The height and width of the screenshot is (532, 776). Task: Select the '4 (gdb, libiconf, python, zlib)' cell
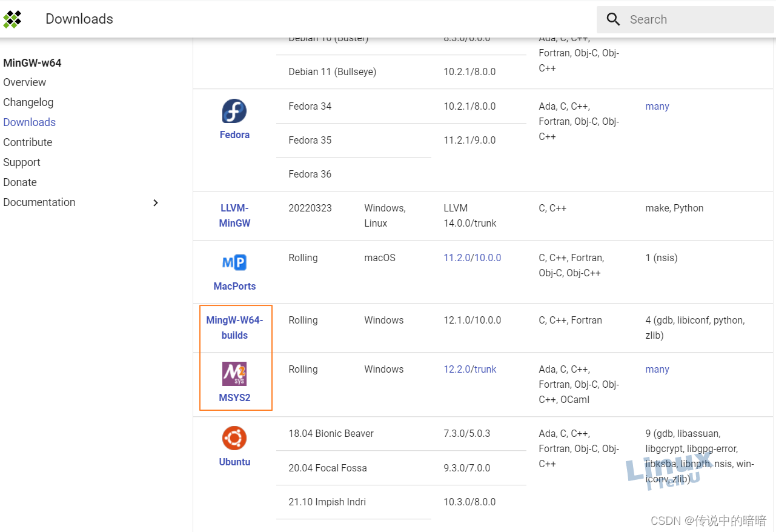(695, 328)
